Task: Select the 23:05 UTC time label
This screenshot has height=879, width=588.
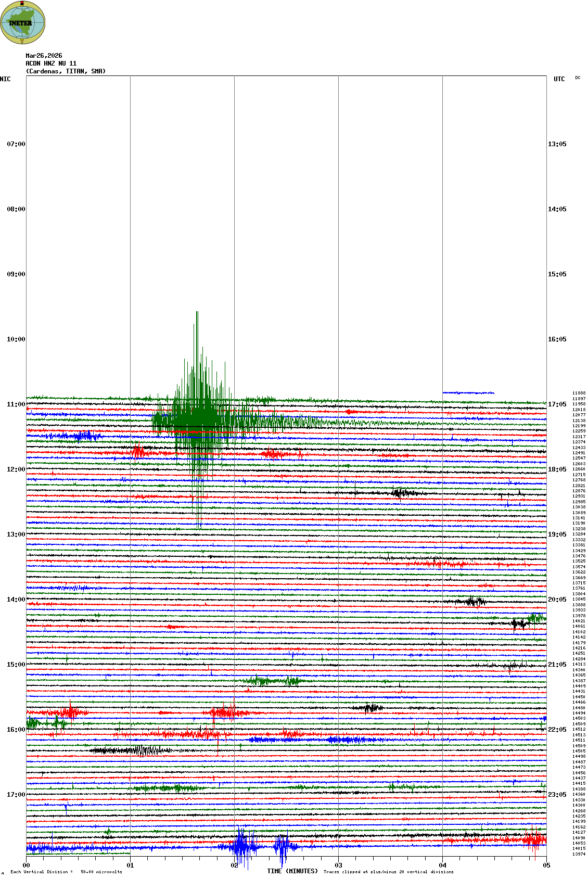Action: [x=557, y=795]
